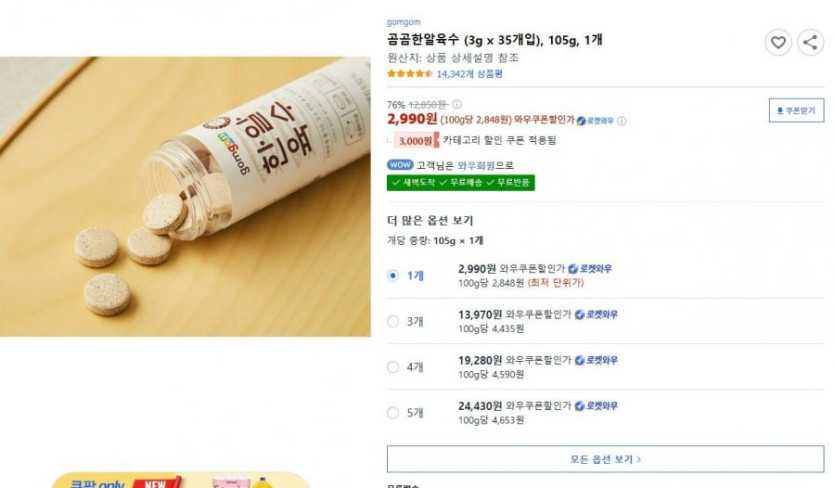This screenshot has height=488, width=835.
Task: Click the 쿠팡 only NEW banner
Action: (181, 479)
